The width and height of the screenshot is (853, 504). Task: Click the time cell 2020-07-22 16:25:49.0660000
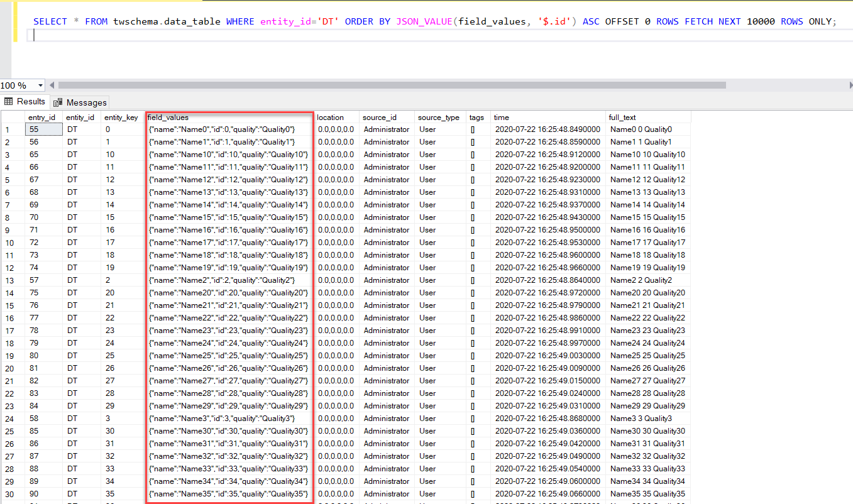click(x=548, y=494)
